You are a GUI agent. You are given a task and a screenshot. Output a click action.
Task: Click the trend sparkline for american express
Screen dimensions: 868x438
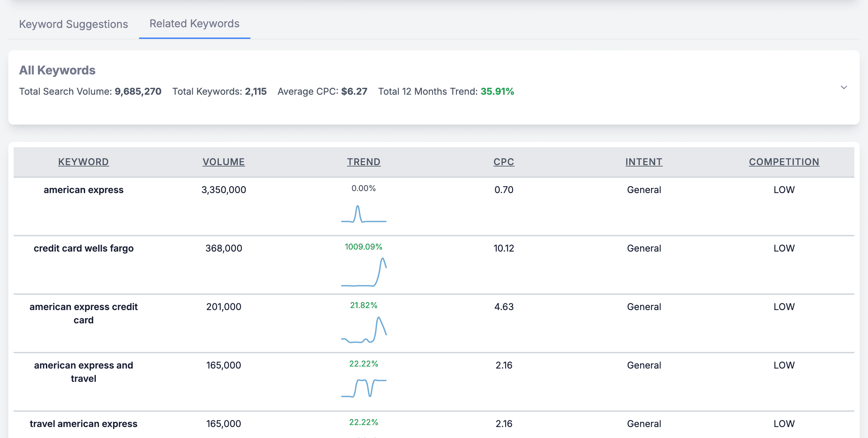[363, 214]
